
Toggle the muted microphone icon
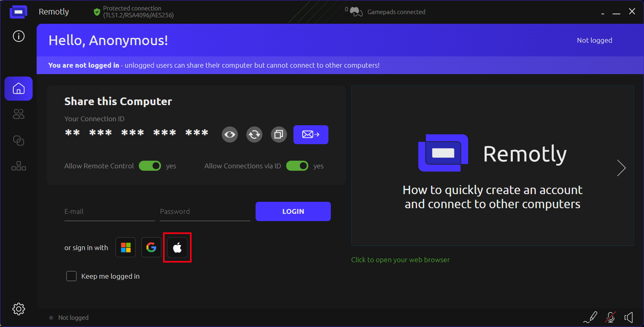611,317
